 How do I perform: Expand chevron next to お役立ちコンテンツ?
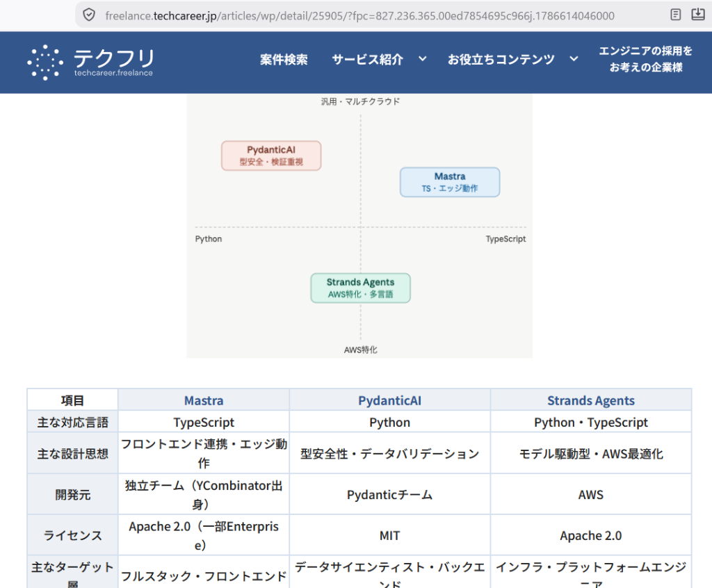(574, 59)
